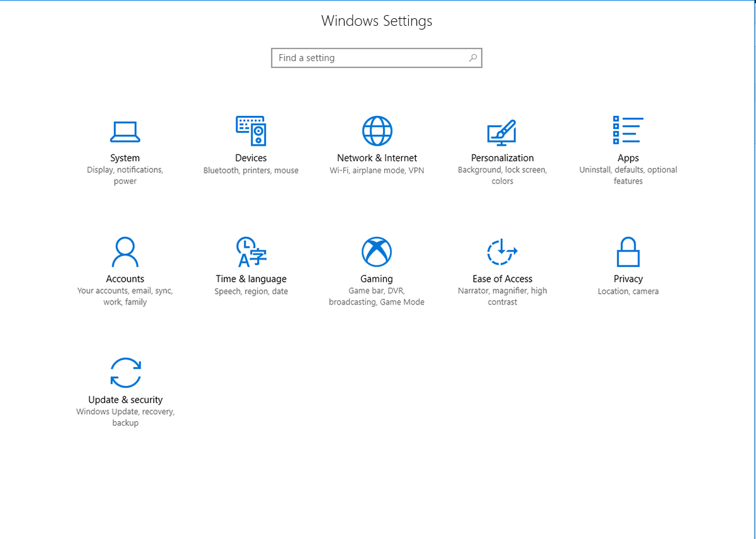Click 'Narrator, magnifier, high contrast' description
The image size is (756, 539).
point(502,296)
